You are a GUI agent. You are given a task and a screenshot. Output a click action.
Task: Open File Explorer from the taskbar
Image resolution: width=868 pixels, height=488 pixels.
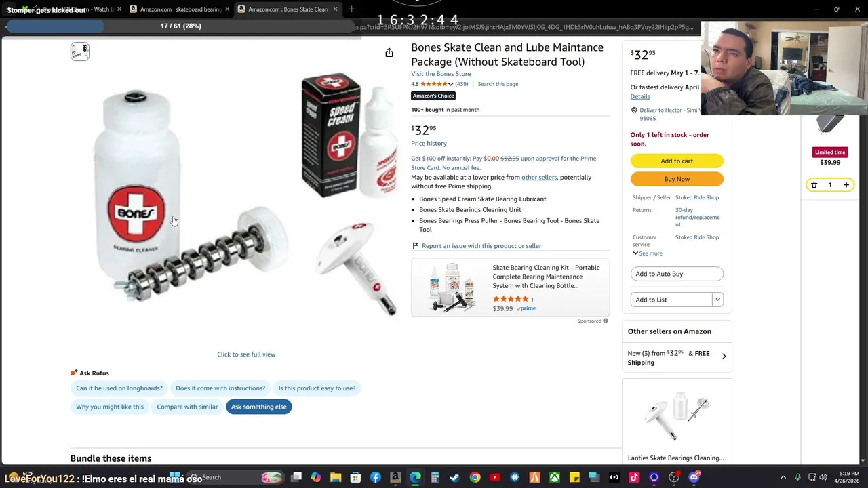coord(336,477)
